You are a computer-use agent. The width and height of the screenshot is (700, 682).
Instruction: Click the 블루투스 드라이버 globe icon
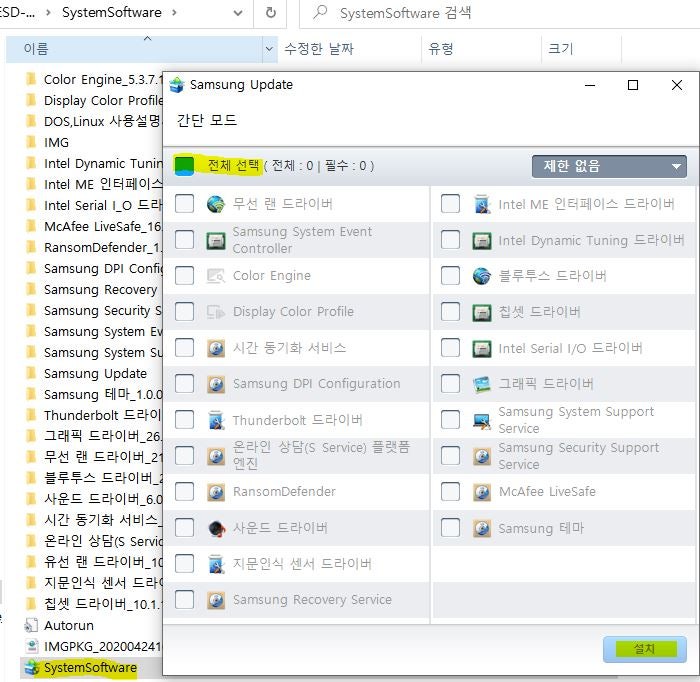coord(482,276)
